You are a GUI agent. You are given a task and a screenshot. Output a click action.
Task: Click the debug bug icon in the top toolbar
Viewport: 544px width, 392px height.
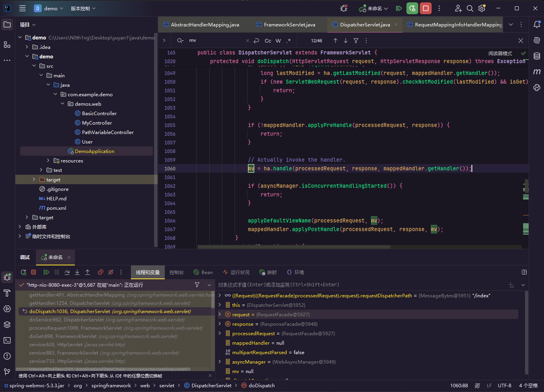point(344,8)
